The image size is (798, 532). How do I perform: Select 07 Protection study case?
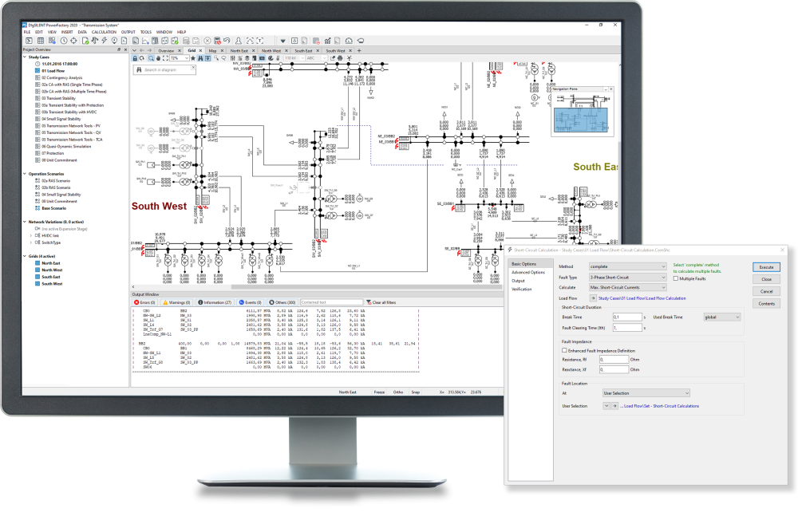click(53, 153)
